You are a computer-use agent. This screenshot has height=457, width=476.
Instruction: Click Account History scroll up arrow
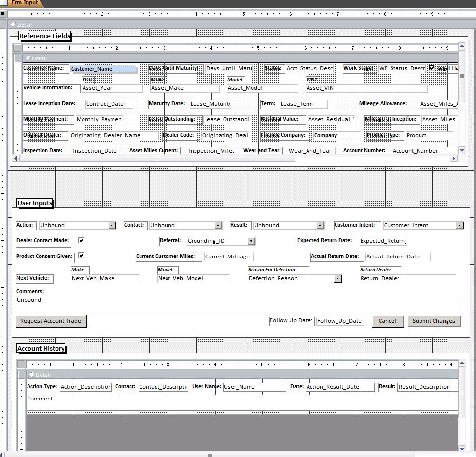461,364
